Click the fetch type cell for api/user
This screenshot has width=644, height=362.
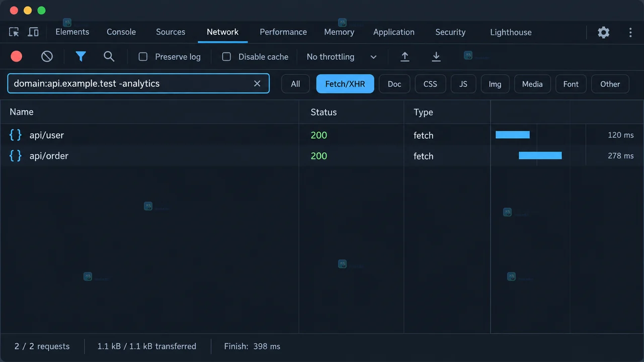pyautogui.click(x=423, y=135)
